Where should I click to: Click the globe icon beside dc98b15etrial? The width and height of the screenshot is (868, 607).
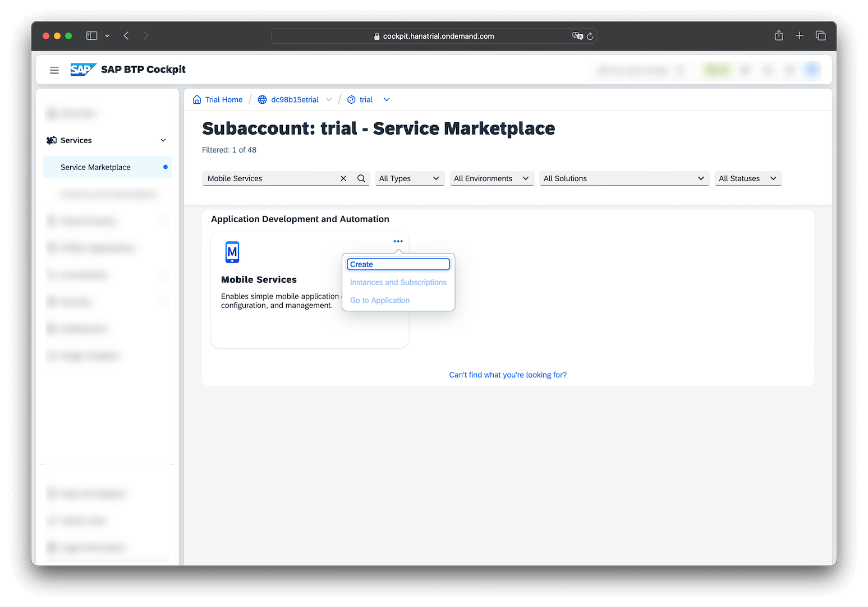coord(262,99)
